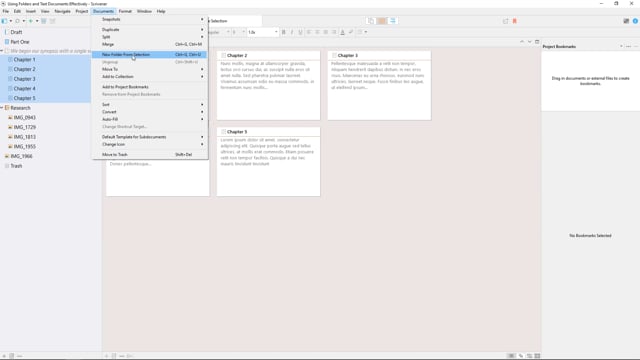Toggle the split editor icon
The width and height of the screenshot is (640, 360).
(x=537, y=42)
